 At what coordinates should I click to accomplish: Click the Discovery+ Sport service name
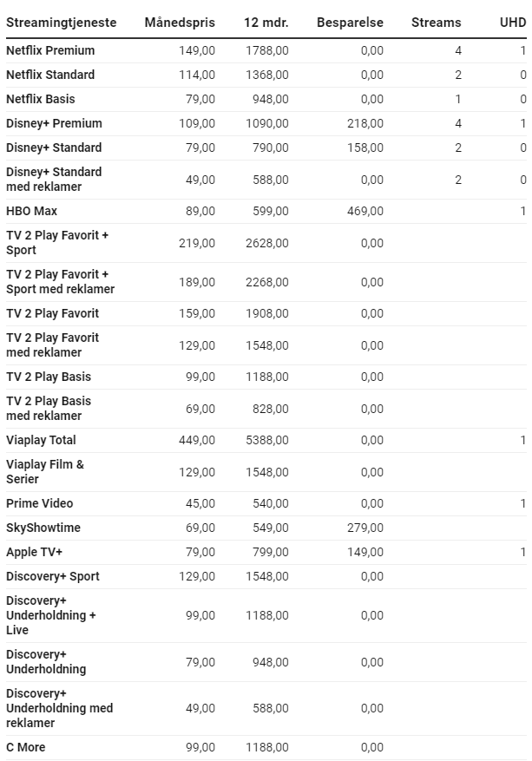(x=52, y=576)
